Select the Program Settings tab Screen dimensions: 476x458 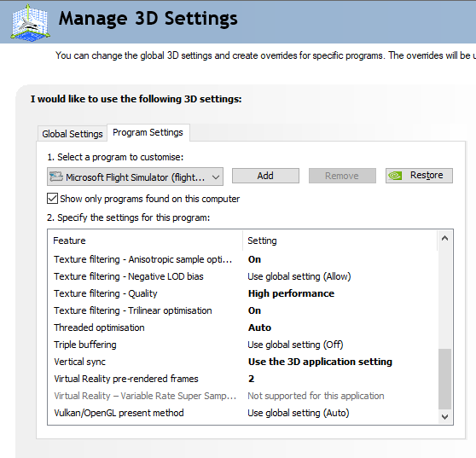[148, 132]
